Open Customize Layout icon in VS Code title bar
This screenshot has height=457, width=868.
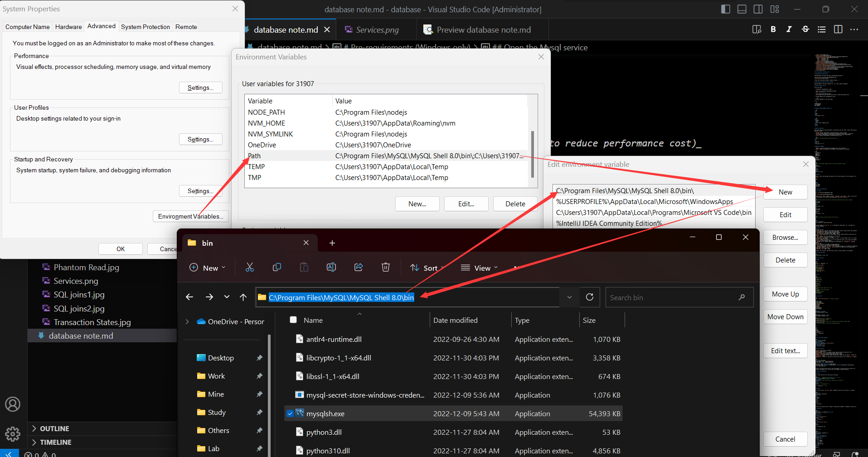click(x=775, y=9)
